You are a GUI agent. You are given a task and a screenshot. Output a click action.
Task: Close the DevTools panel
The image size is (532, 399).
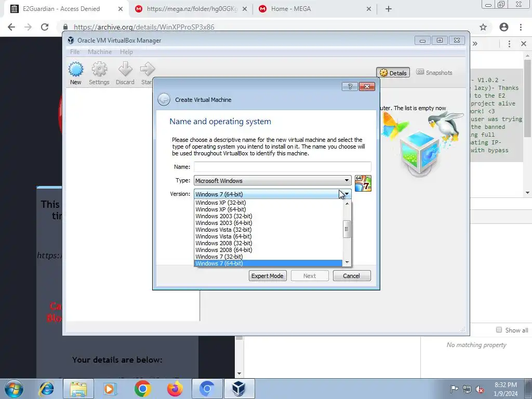point(524,44)
